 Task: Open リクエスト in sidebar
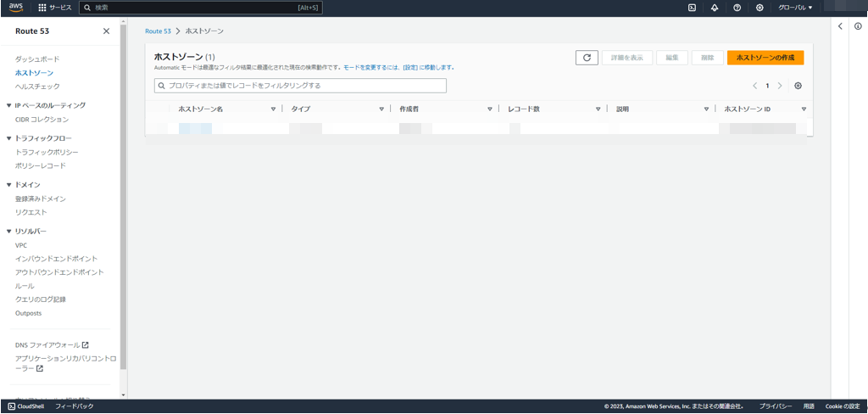click(31, 212)
